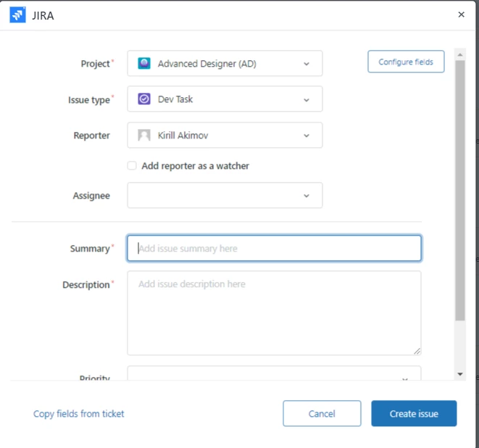Image resolution: width=479 pixels, height=448 pixels.
Task: Open the Priority dropdown
Action: click(x=274, y=373)
